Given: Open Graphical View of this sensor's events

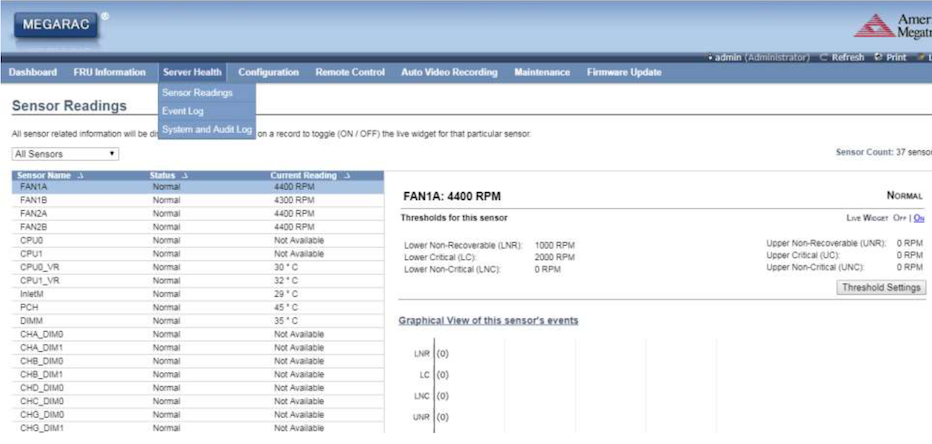Looking at the screenshot, I should coord(488,320).
